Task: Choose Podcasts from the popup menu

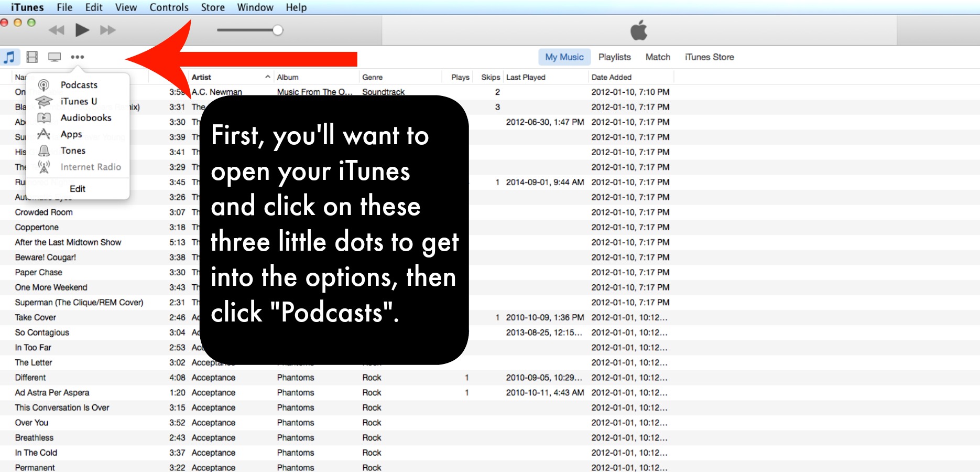Action: pos(79,85)
